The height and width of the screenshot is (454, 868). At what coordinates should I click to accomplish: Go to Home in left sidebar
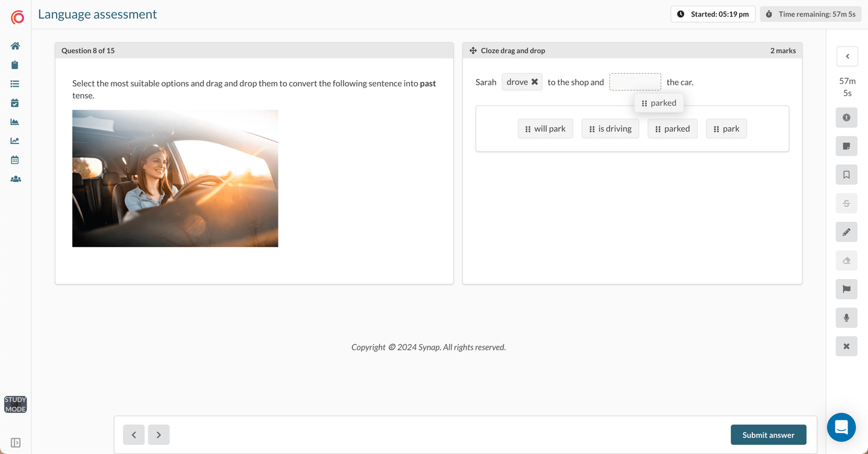pos(15,46)
